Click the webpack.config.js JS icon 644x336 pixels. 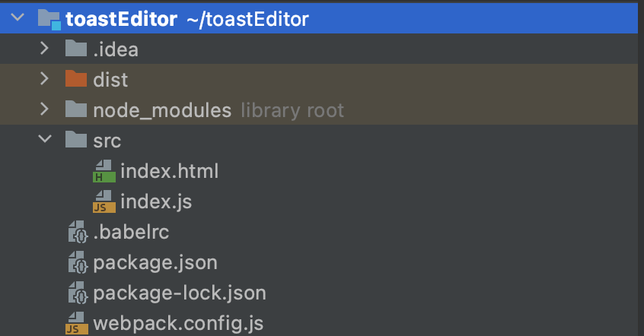(x=77, y=323)
